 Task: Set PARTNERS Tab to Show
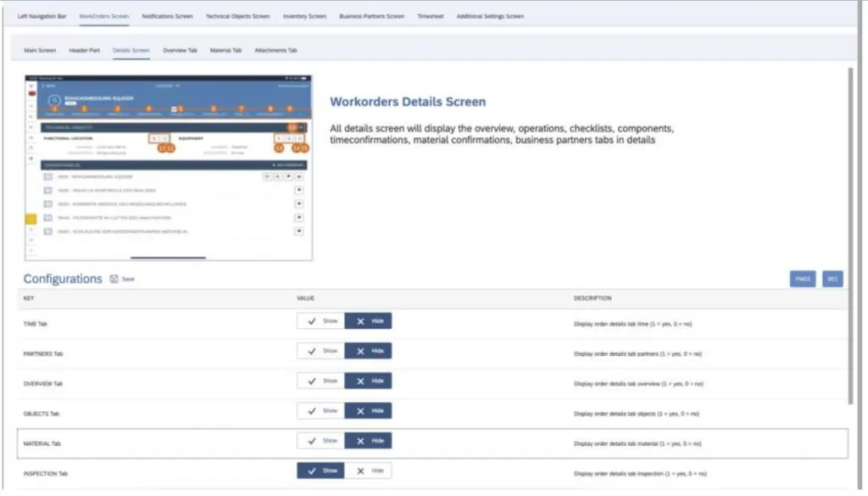pyautogui.click(x=321, y=351)
